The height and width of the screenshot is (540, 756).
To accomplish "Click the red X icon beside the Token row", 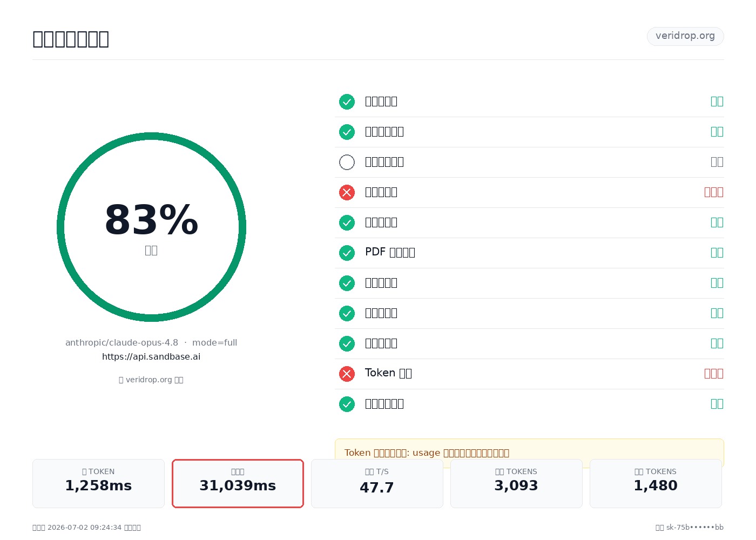I will point(347,374).
